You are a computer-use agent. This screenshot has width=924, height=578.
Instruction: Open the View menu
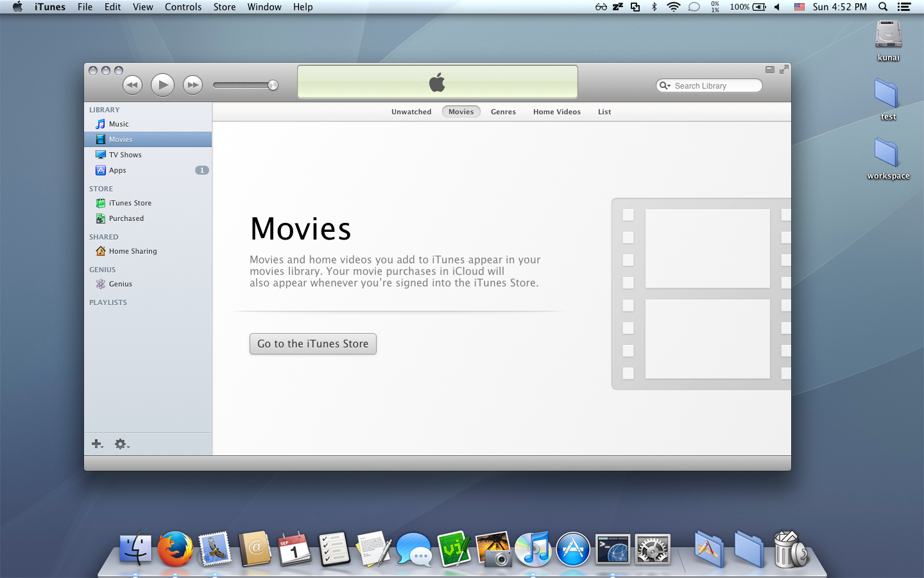pos(143,7)
